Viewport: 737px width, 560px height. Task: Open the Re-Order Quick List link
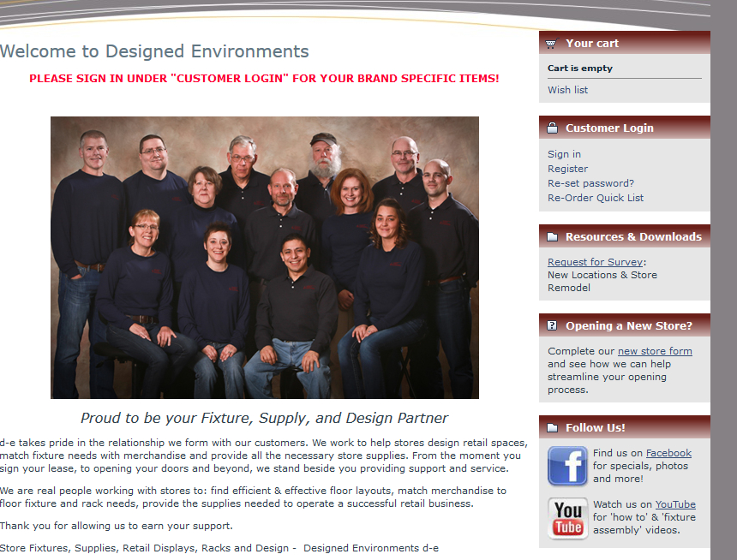click(x=596, y=198)
